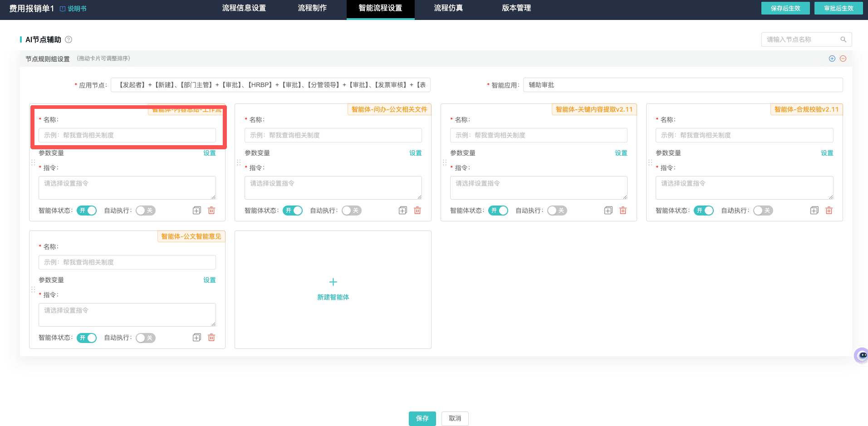Click 指令 field in 关键内容提取v2.11 card

tap(539, 188)
